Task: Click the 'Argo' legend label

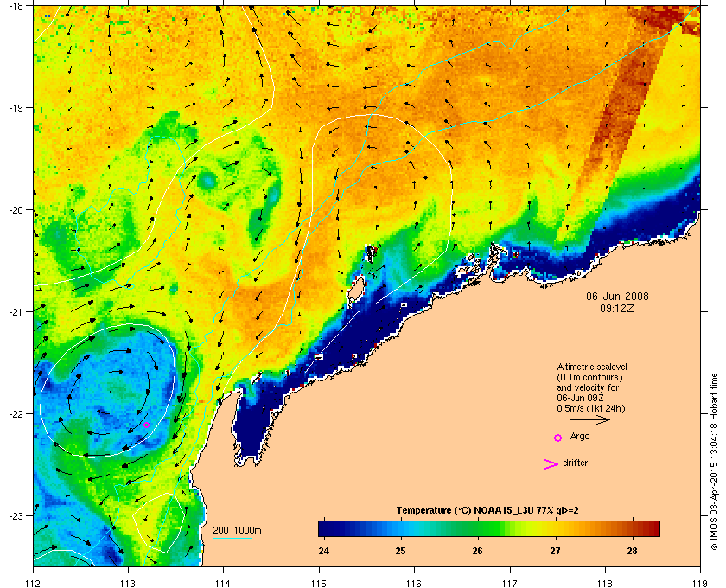Action: click(580, 437)
